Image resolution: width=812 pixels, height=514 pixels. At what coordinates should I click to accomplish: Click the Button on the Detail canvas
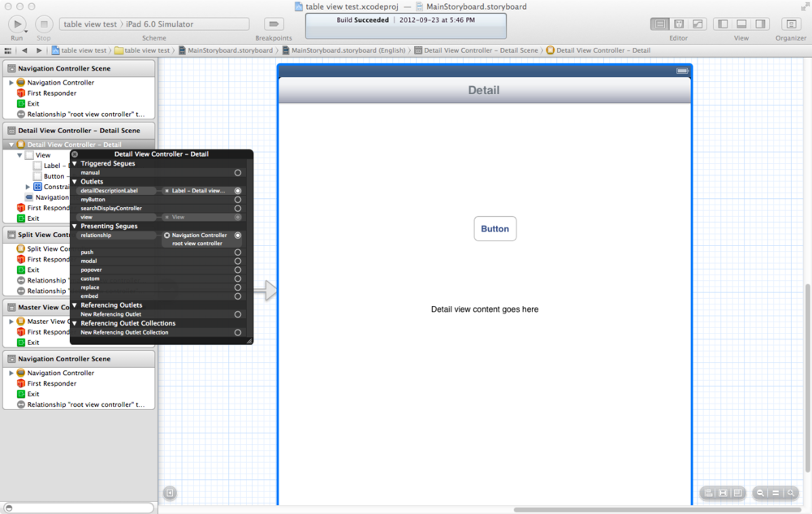point(495,229)
